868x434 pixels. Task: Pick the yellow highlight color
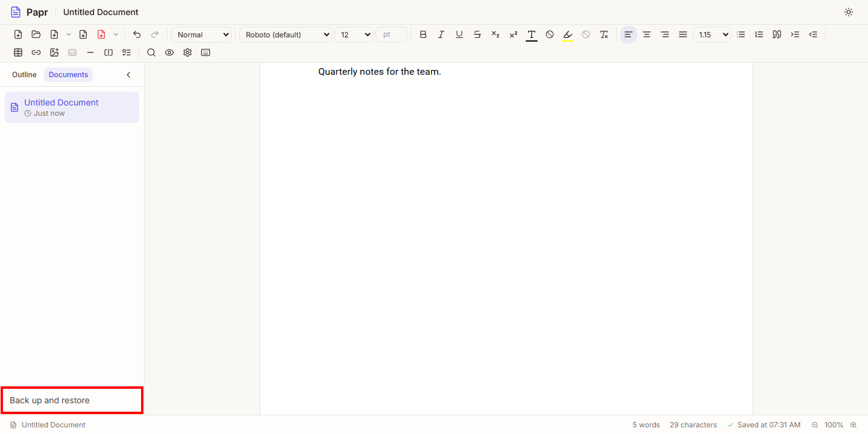(x=568, y=34)
